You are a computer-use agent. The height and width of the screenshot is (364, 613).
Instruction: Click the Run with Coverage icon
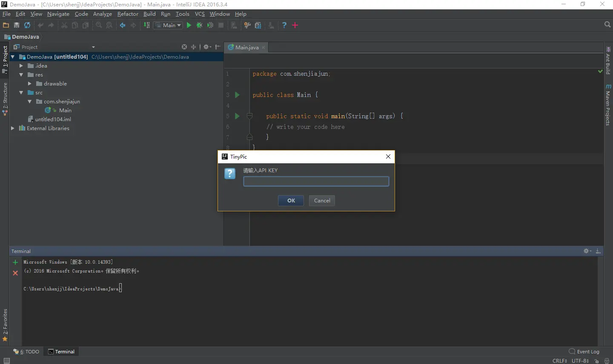click(210, 25)
